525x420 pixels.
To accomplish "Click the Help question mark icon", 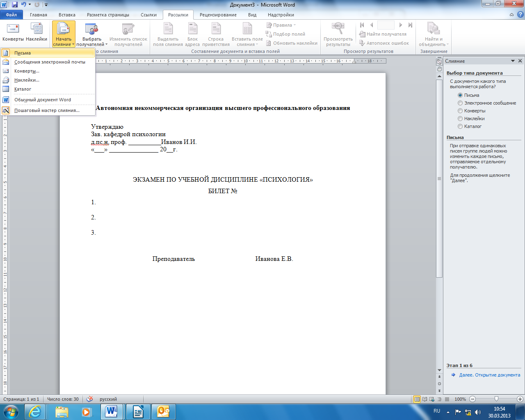I will (520, 15).
